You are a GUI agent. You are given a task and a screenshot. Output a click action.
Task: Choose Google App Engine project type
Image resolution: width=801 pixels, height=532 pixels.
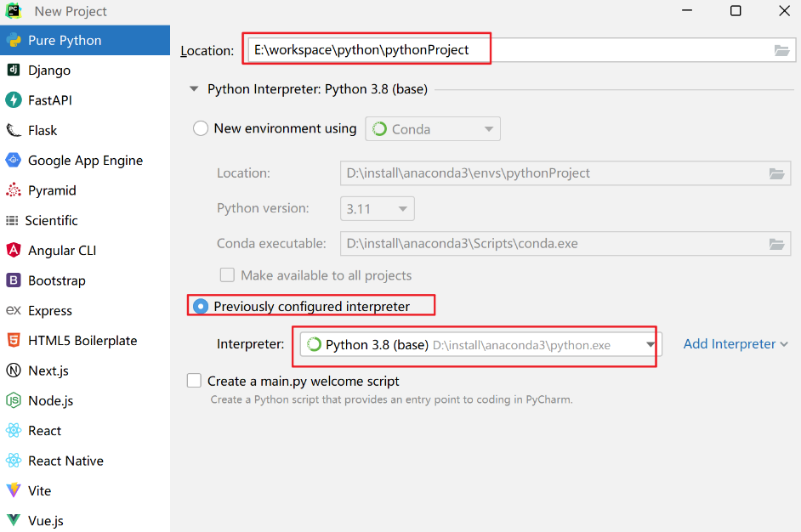coord(85,161)
